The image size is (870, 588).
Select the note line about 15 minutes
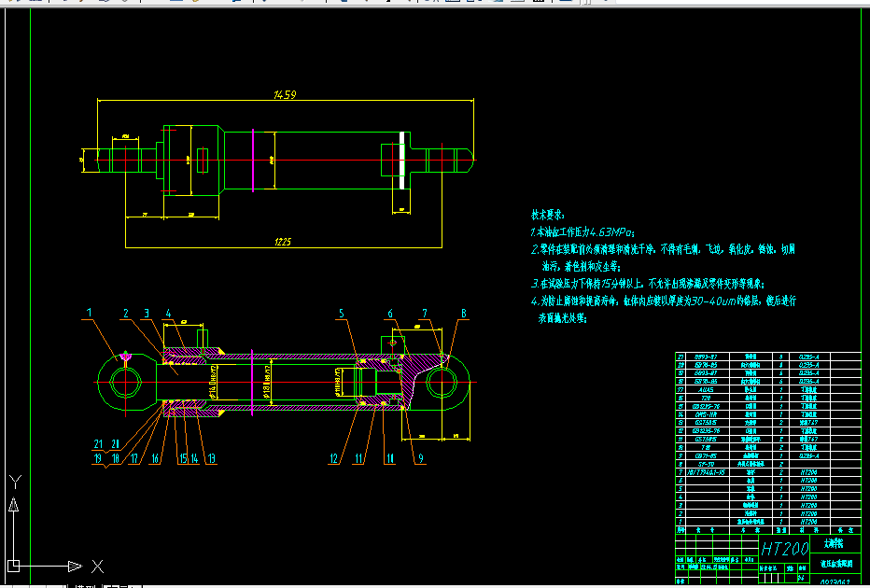tap(648, 284)
